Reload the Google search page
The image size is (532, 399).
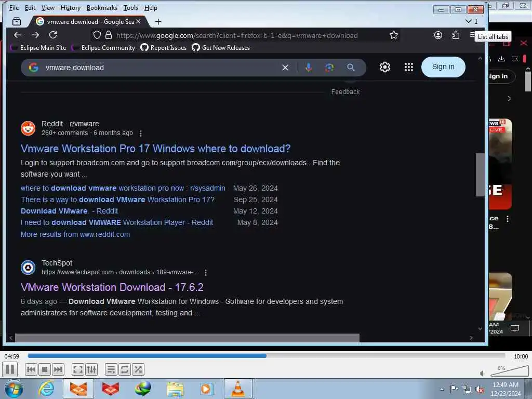coord(53,35)
